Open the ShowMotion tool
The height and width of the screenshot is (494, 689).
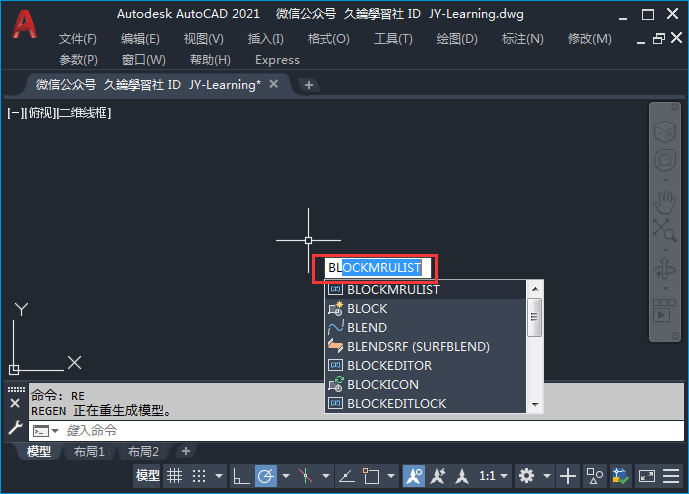[x=664, y=311]
